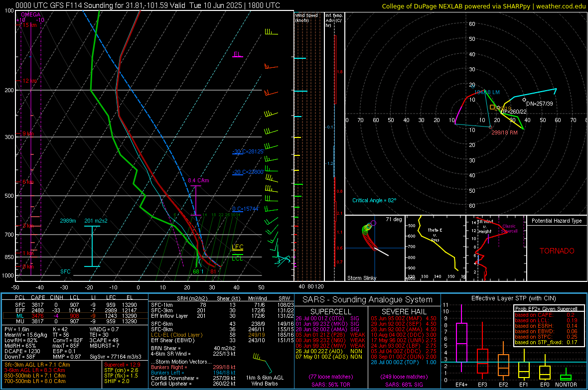Click the 71 deg slinky angle value
This screenshot has height=390, width=588.
coord(394,219)
